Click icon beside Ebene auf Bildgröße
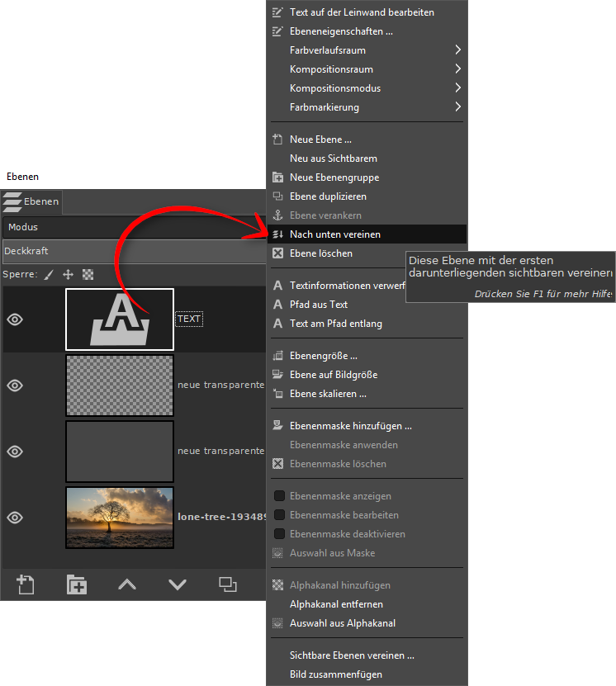Viewport: 616px width, 686px height. [x=277, y=375]
